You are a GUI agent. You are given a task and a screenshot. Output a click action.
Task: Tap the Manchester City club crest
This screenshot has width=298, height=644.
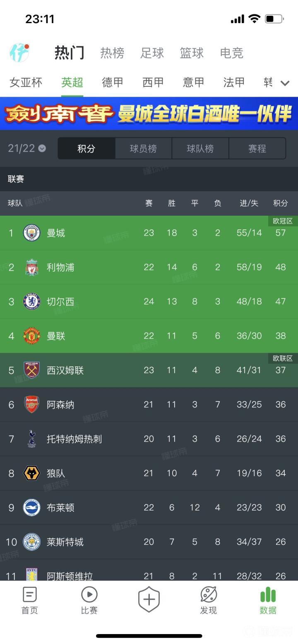click(x=31, y=233)
